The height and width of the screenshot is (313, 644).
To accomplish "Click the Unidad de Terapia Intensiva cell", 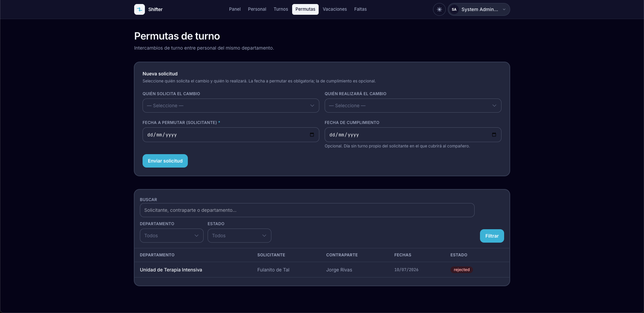I will click(x=171, y=270).
